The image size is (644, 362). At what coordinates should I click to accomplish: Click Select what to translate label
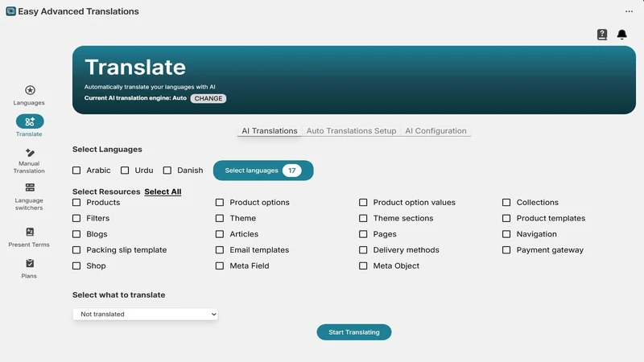coord(118,295)
